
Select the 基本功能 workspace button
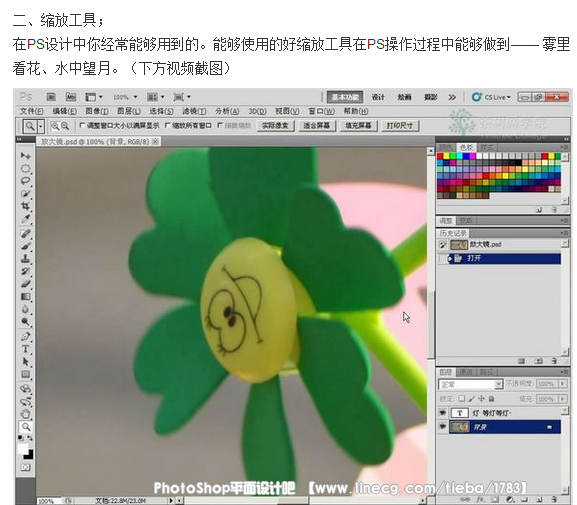pos(345,97)
